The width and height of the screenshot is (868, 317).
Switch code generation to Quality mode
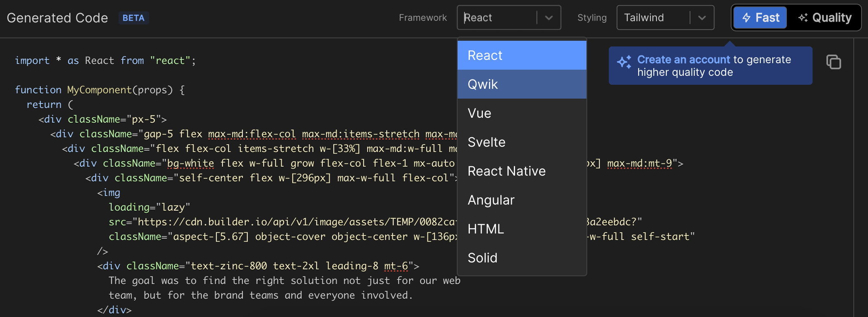825,18
